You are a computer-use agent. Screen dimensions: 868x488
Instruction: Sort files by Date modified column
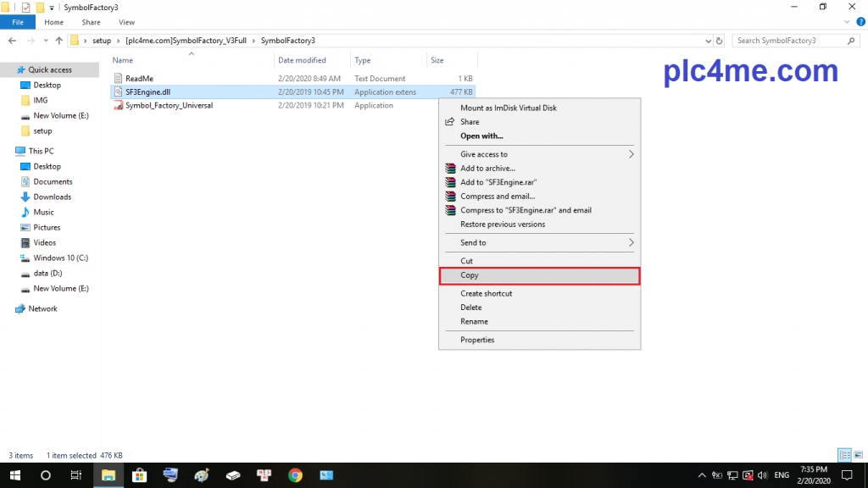coord(303,60)
